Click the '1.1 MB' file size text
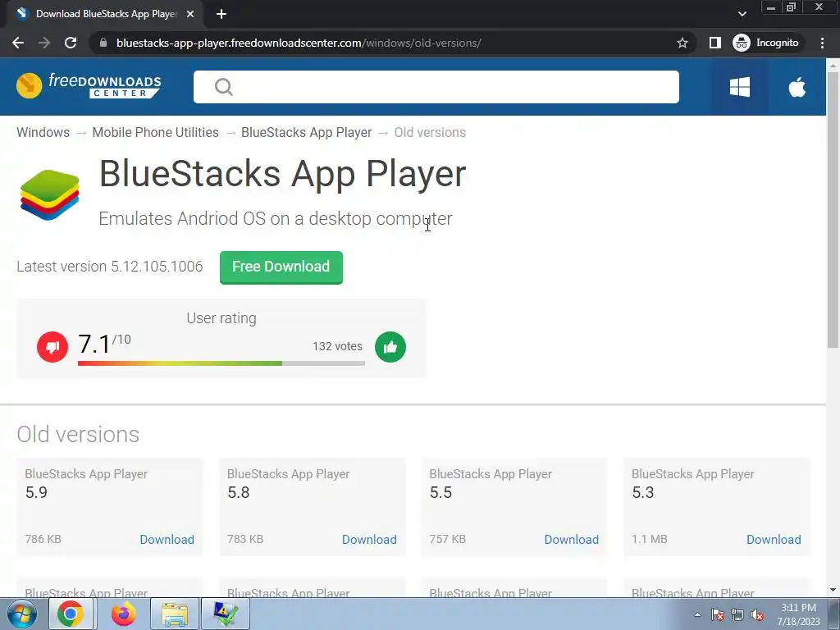 coord(650,539)
